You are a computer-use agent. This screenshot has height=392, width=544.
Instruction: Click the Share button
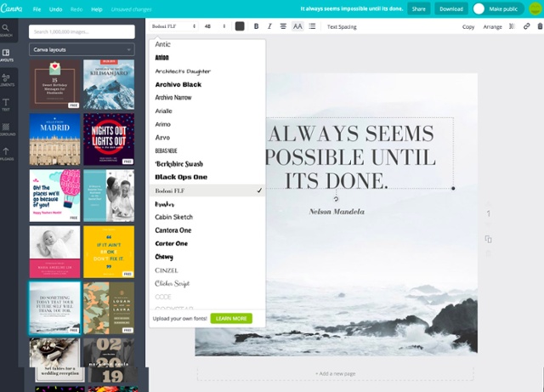pyautogui.click(x=419, y=9)
